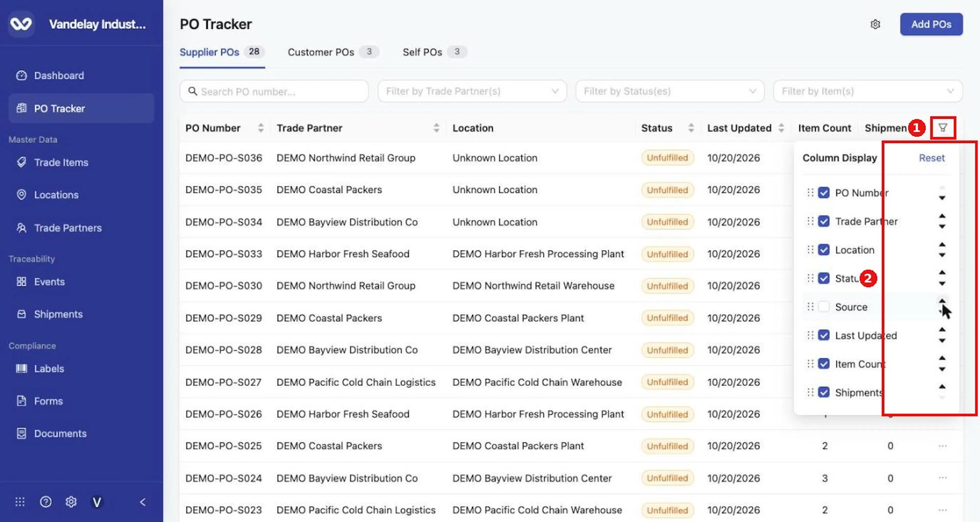Move PO Number column down
This screenshot has height=522, width=980.
(x=942, y=198)
